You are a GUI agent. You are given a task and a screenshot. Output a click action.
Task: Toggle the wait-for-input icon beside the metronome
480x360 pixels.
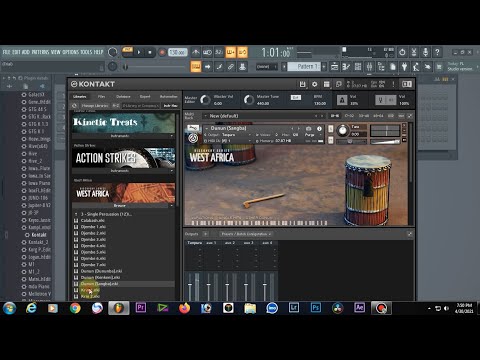pos(207,52)
